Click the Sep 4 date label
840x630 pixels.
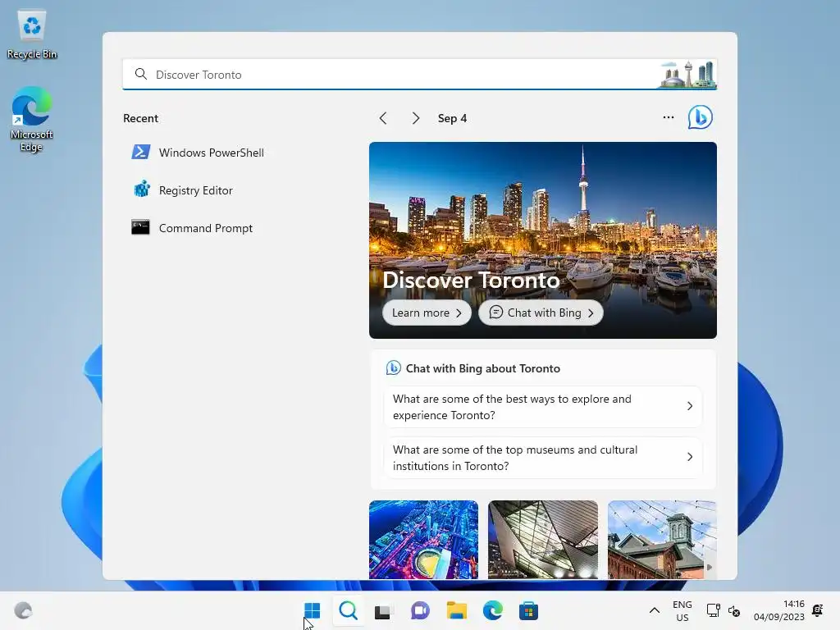(452, 118)
